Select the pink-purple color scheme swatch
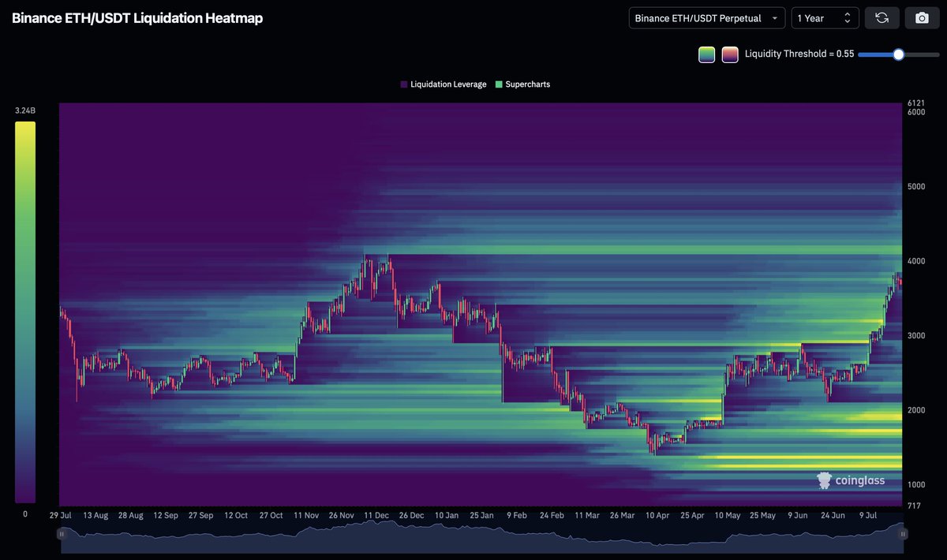 [730, 54]
